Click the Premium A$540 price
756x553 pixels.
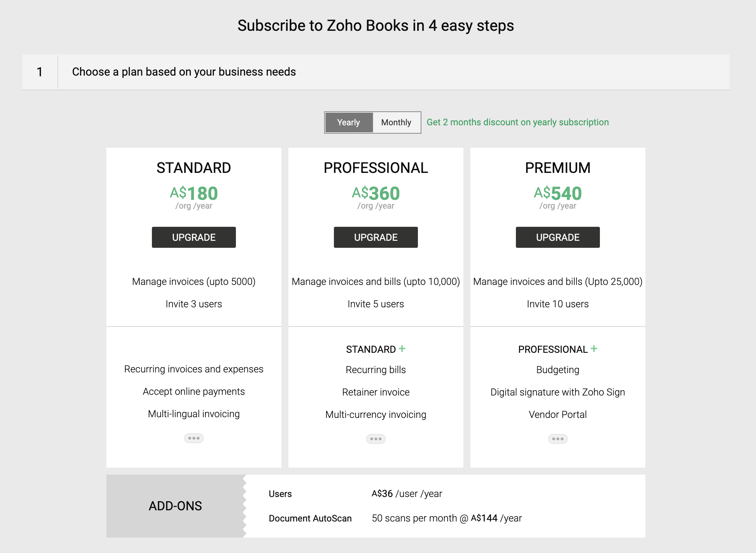tap(558, 193)
